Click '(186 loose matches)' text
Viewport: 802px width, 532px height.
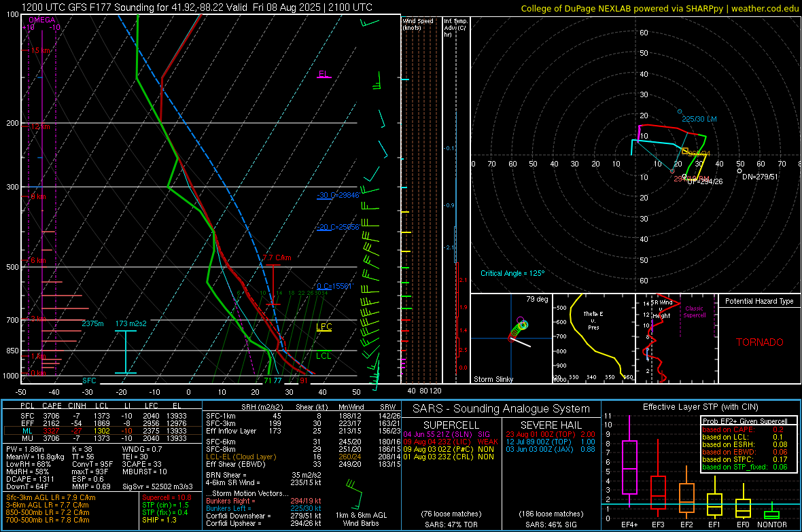pos(551,514)
